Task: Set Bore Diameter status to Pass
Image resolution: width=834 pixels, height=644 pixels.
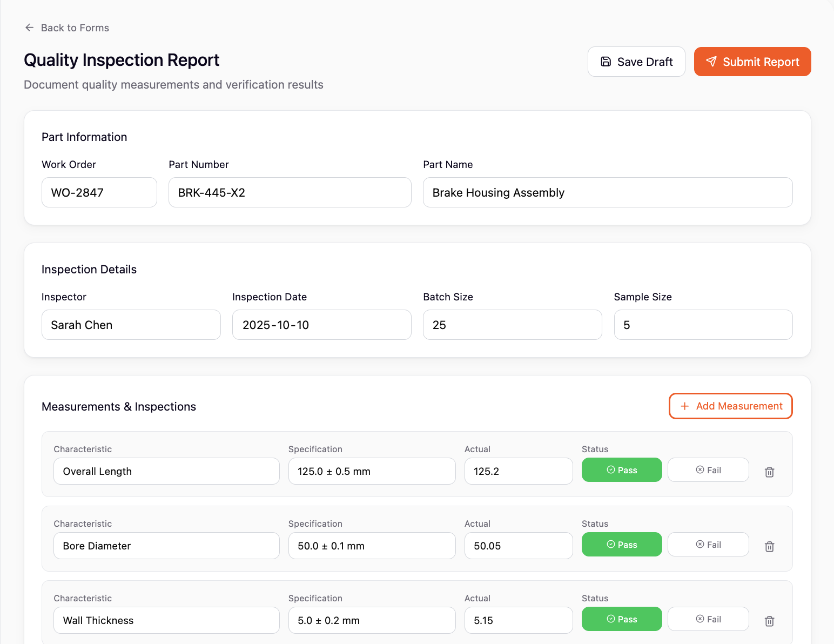Action: click(x=621, y=545)
